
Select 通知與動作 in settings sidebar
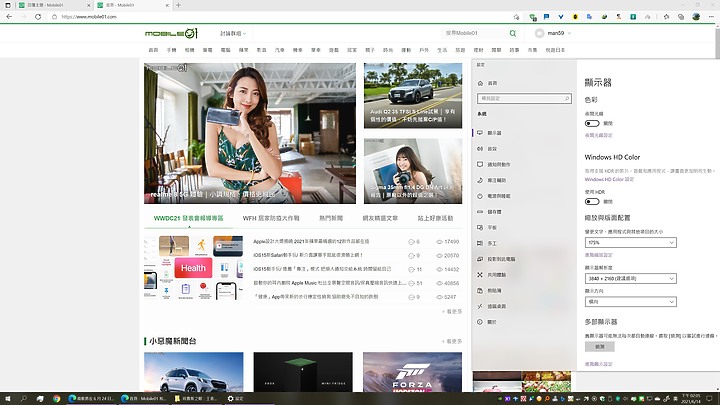coord(498,164)
